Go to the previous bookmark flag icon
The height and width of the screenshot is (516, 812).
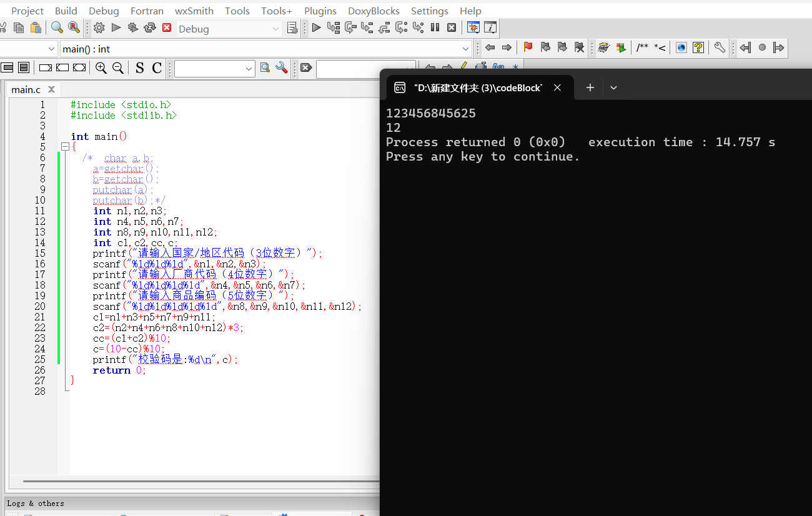[x=545, y=47]
